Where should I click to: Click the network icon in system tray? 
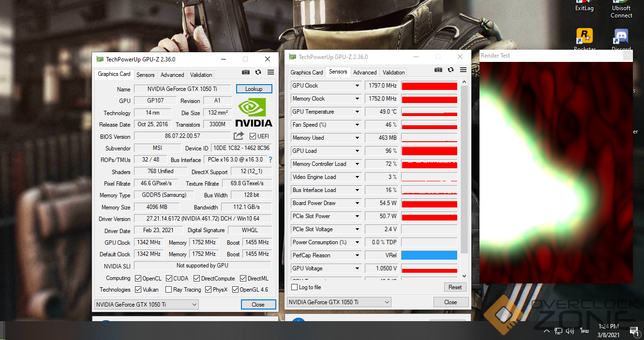tap(558, 331)
